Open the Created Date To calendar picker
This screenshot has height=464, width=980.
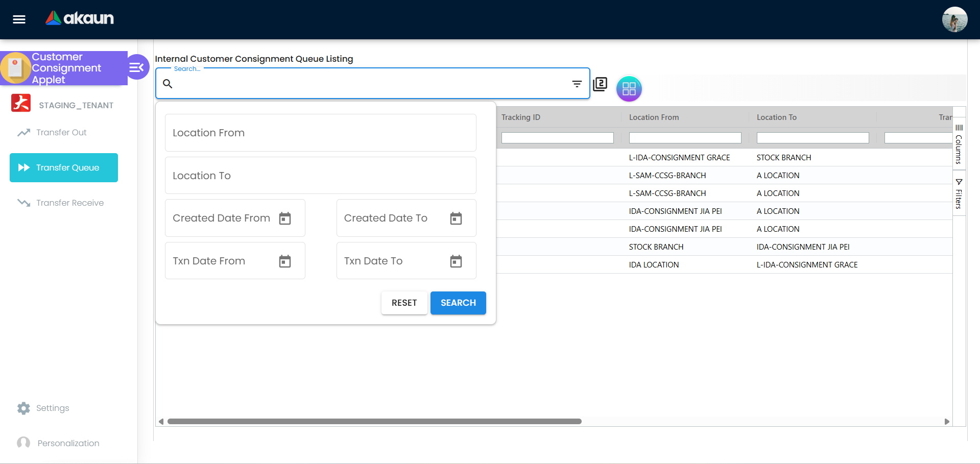point(456,218)
